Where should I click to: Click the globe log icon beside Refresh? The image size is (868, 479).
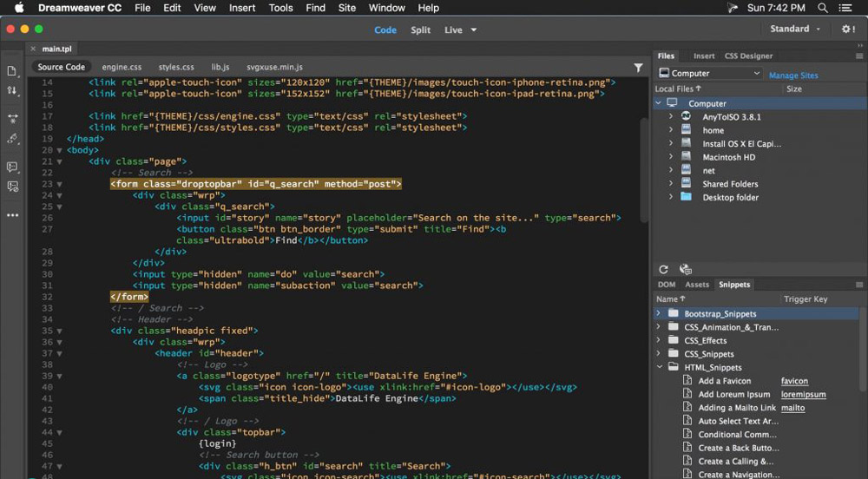(x=686, y=269)
